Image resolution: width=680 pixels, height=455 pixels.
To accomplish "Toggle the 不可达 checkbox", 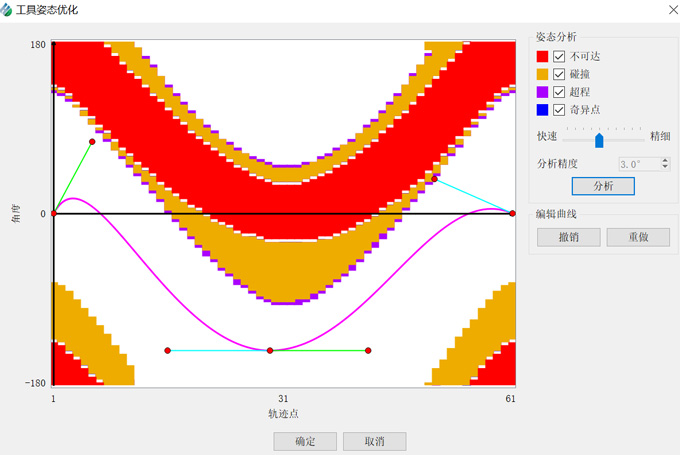I will [559, 56].
